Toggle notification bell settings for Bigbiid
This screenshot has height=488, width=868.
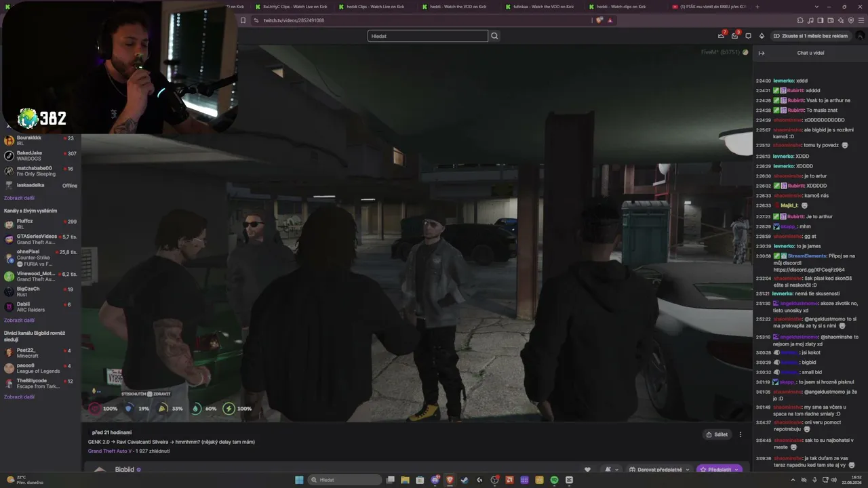coord(610,469)
